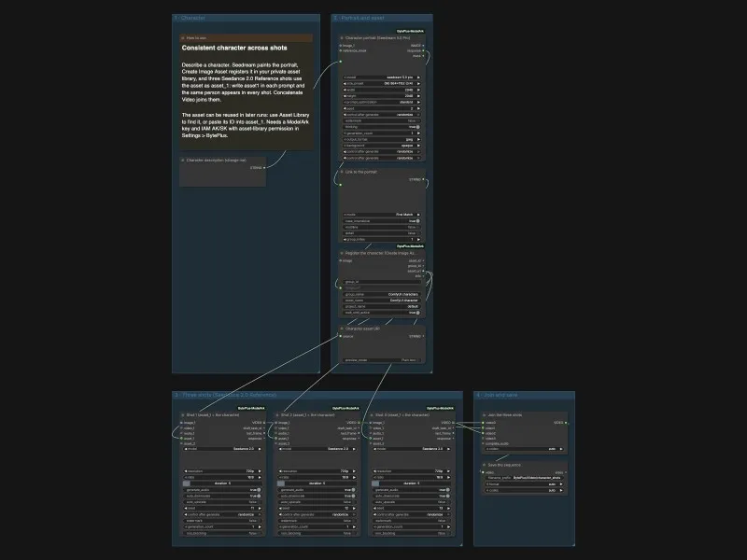Click the asset_name field in Register character node
The height and width of the screenshot is (560, 747).
382,301
